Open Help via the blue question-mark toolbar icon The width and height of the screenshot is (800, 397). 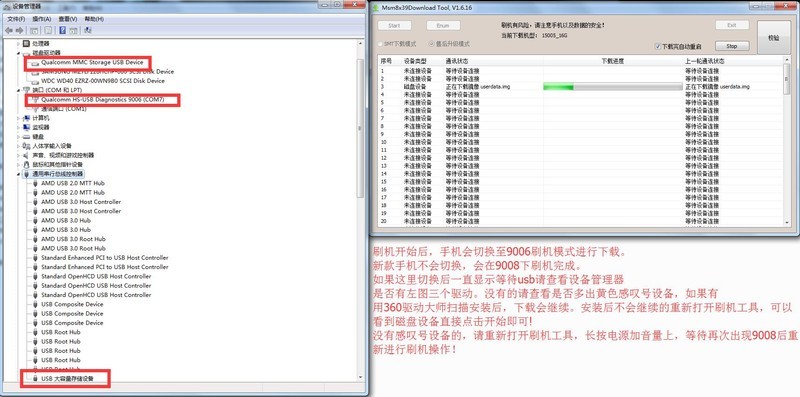tap(62, 31)
